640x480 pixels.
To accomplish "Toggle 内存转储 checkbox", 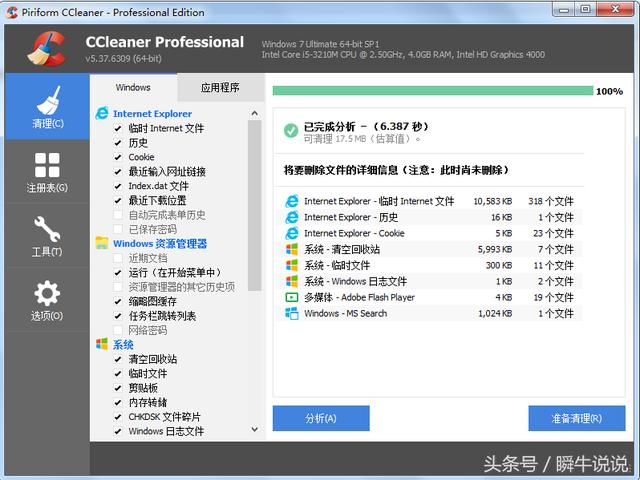I will point(118,402).
